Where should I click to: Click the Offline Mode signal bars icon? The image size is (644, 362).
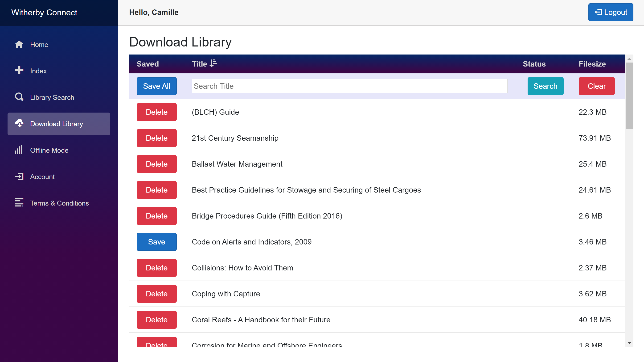[19, 150]
